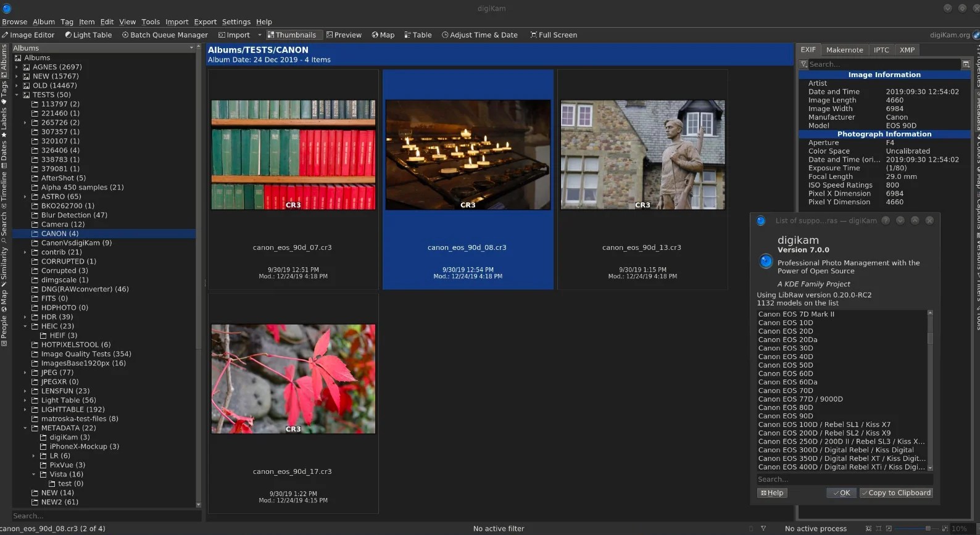Open the People left sidebar tab

[x=4, y=331]
